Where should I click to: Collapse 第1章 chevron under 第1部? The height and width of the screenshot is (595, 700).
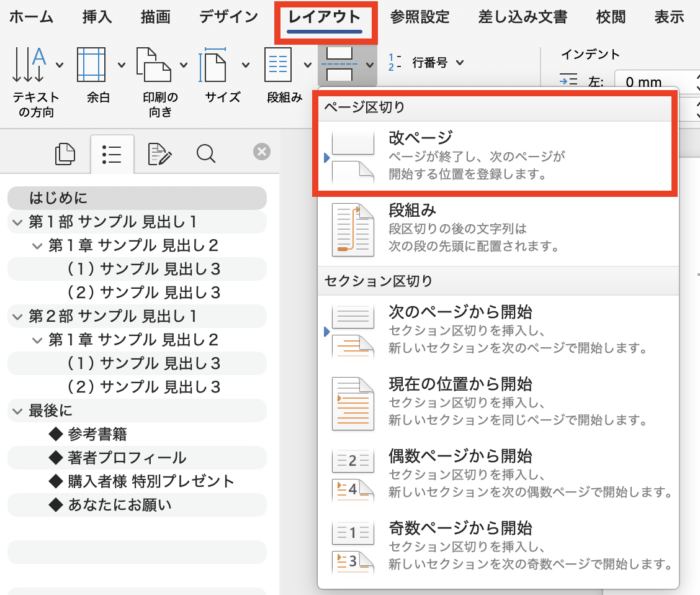[37, 246]
